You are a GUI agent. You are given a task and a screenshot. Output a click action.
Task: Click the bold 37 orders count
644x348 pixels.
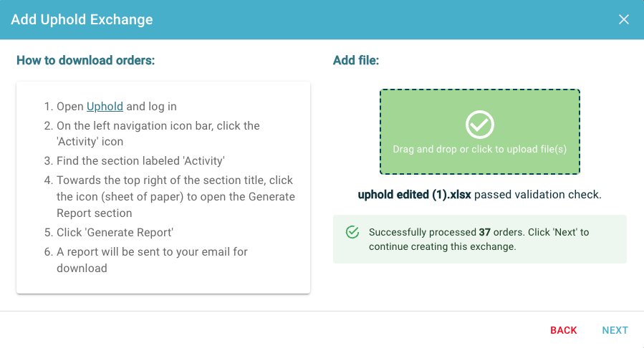pos(485,232)
